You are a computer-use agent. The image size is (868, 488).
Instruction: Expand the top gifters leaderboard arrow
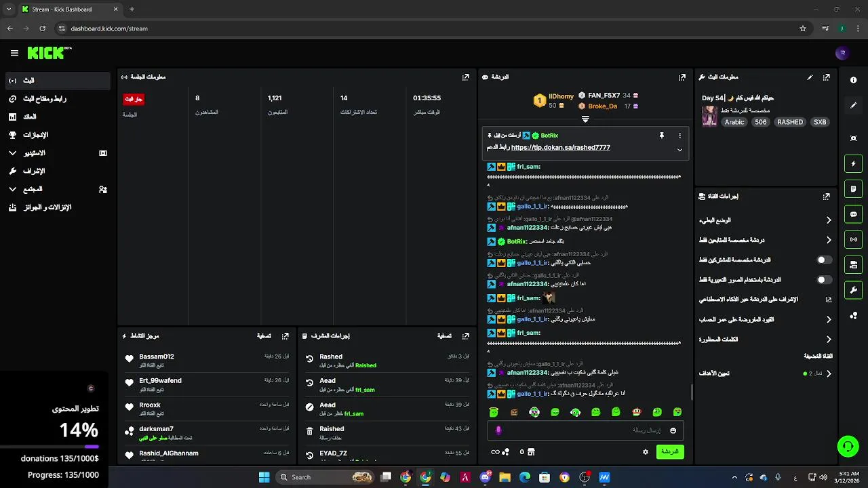click(585, 119)
